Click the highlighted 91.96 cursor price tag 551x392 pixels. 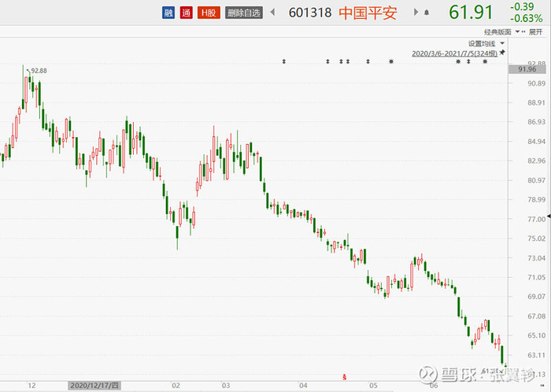pos(527,69)
